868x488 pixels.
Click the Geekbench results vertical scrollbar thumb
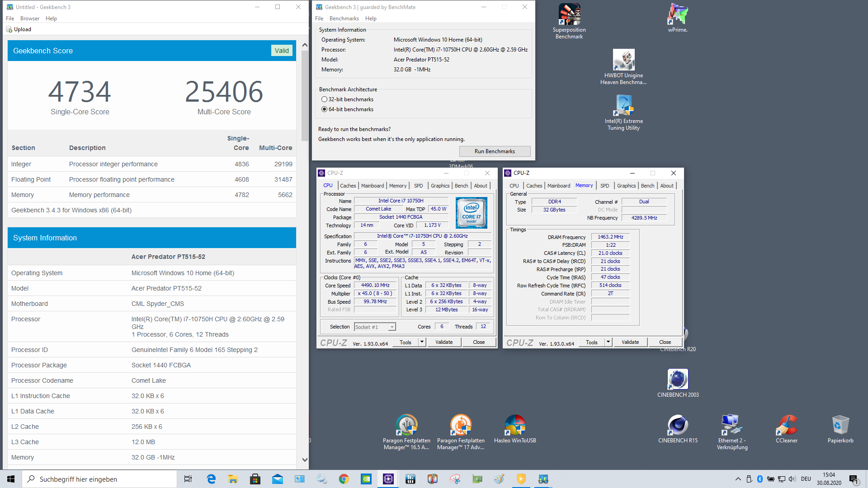(305, 95)
